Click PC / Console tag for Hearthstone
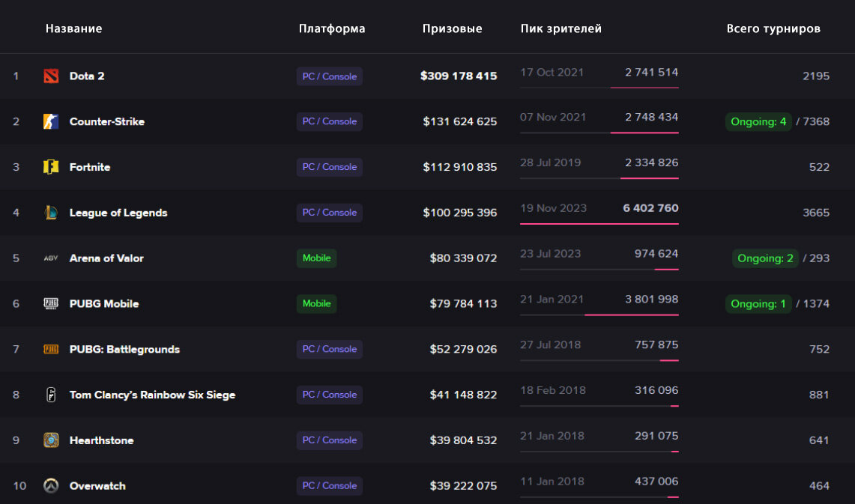Screen dimensions: 855x504 330,440
